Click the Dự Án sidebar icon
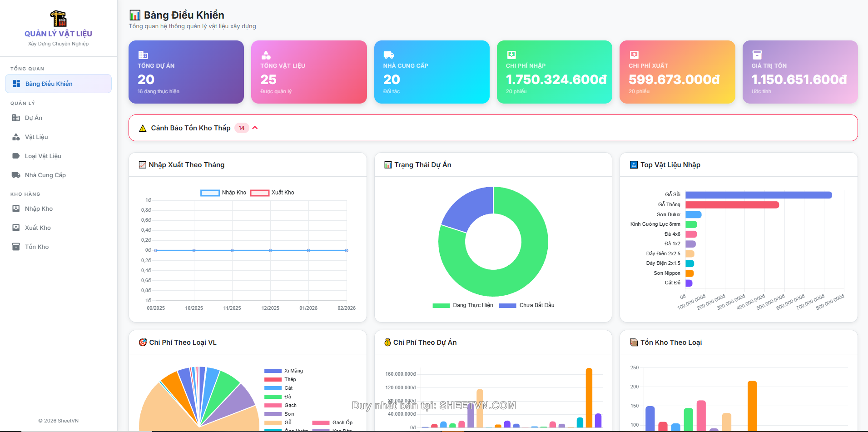 click(16, 118)
